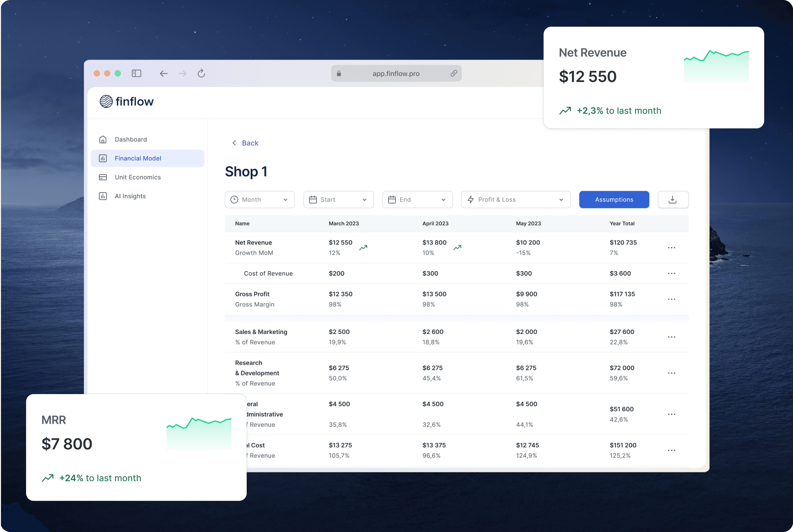Open AI Insights from the sidebar
Screen dimensions: 793x532
(130, 196)
